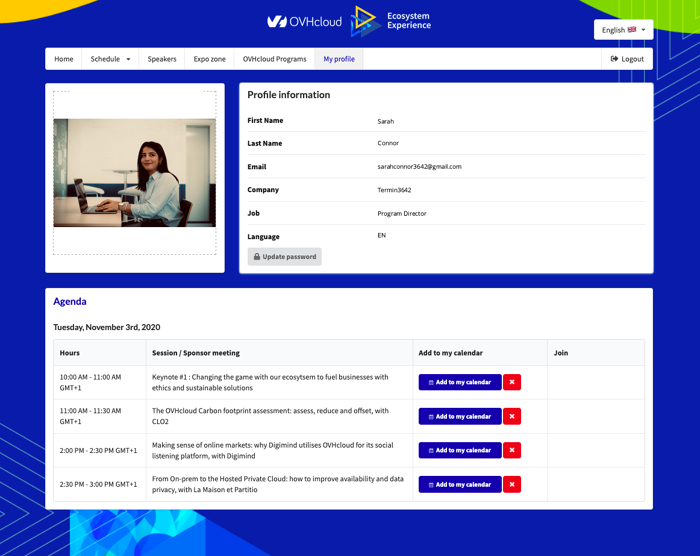This screenshot has height=556, width=700.
Task: Click the Making sense of online markets session title
Action: (x=272, y=450)
